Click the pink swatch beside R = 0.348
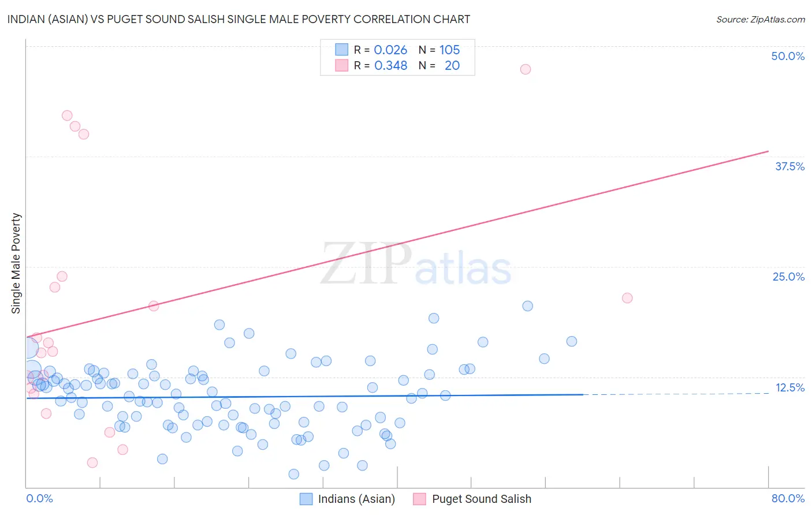 [x=342, y=65]
